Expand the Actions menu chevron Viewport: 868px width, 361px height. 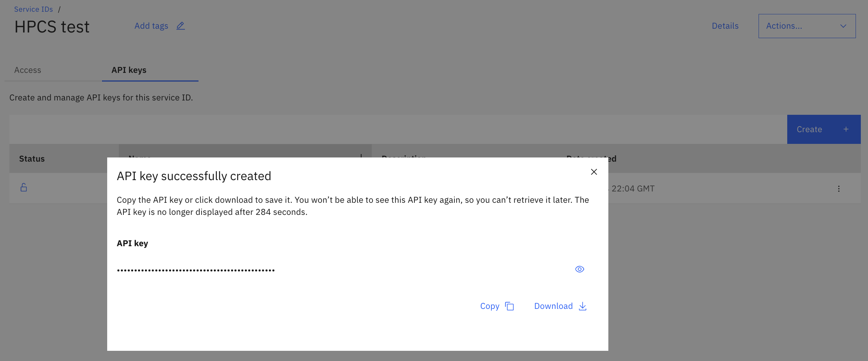pos(843,26)
